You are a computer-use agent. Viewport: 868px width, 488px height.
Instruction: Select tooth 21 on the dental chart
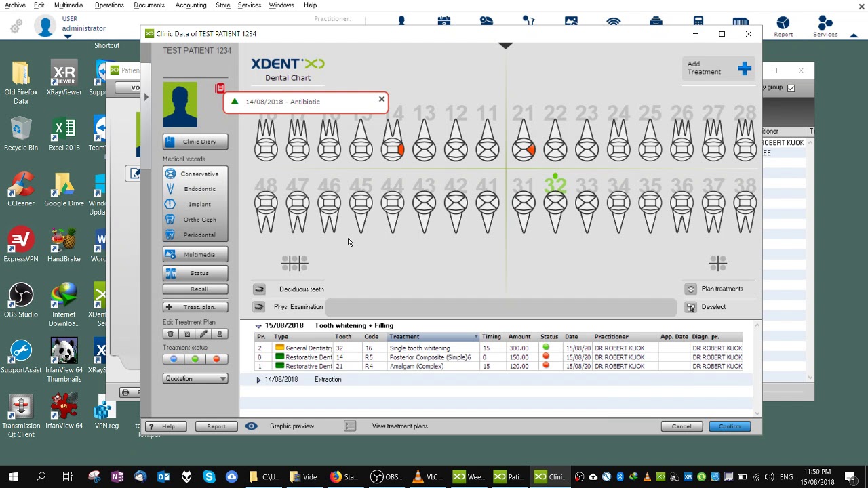[523, 140]
